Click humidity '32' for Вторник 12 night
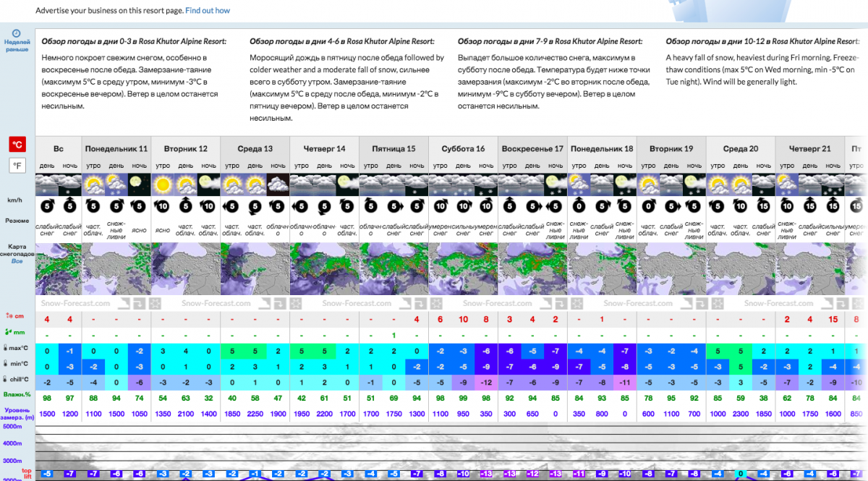This screenshot has height=481, width=868. [x=208, y=397]
